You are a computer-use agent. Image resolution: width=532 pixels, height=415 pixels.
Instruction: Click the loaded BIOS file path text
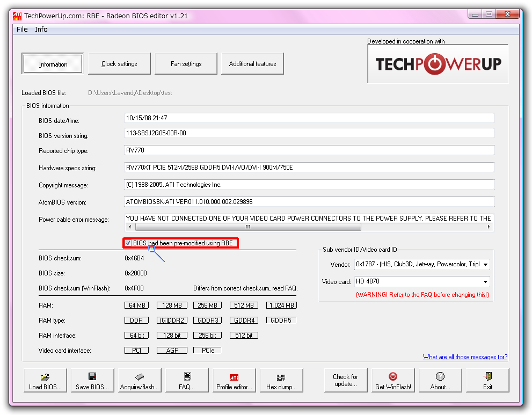(x=130, y=93)
